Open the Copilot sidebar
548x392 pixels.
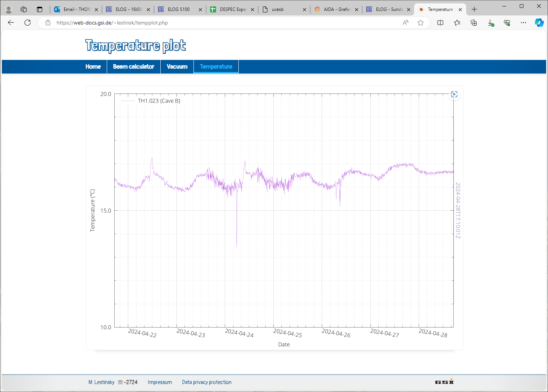[539, 23]
